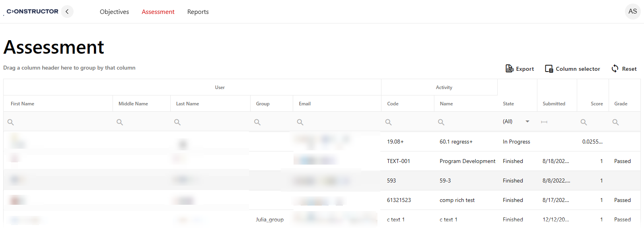This screenshot has height=231, width=644.
Task: Click the Email filter search icon
Action: click(x=300, y=122)
